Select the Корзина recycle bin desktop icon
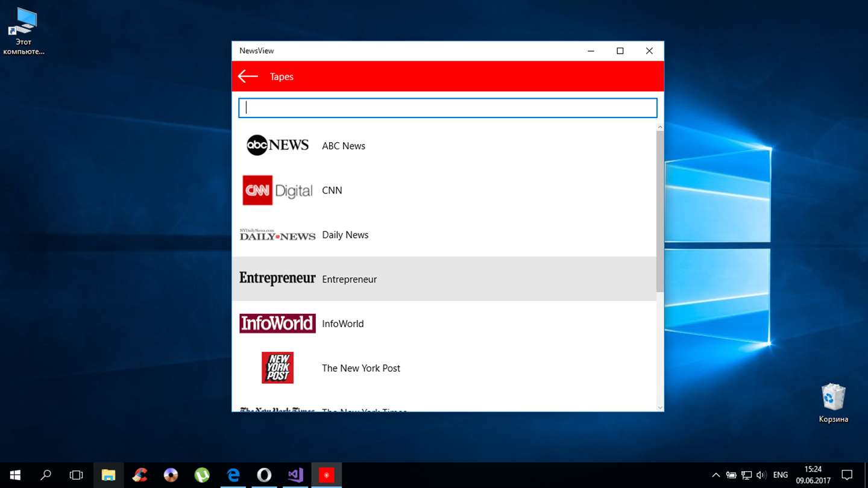Image resolution: width=868 pixels, height=488 pixels. pyautogui.click(x=834, y=403)
